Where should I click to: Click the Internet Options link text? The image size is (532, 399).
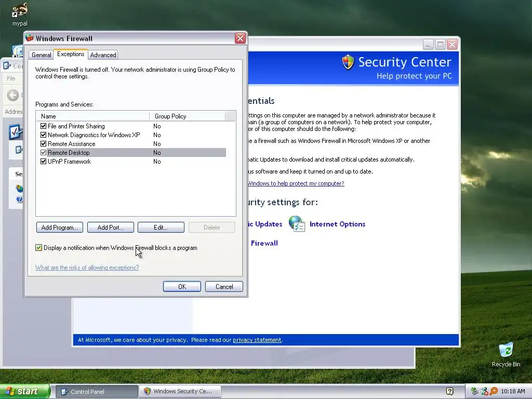click(337, 224)
